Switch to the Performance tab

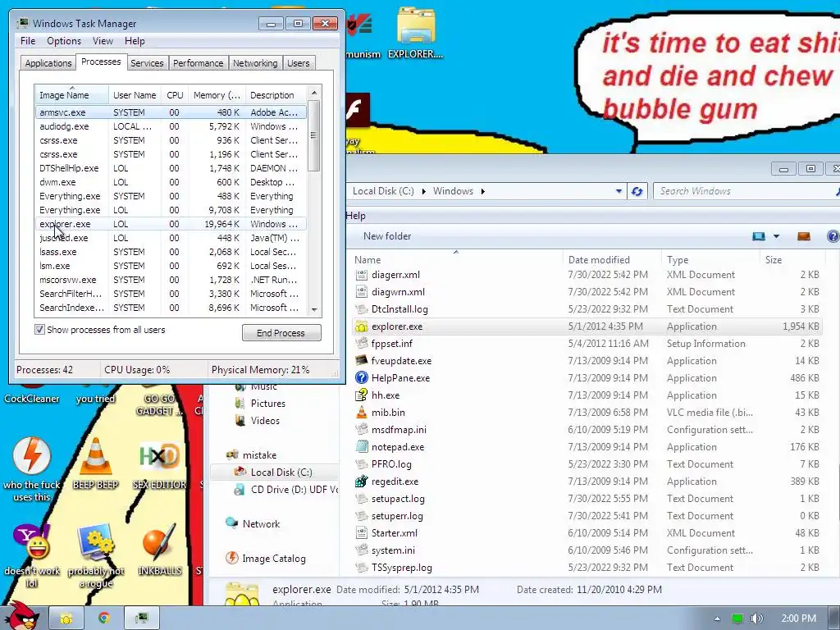click(x=199, y=63)
